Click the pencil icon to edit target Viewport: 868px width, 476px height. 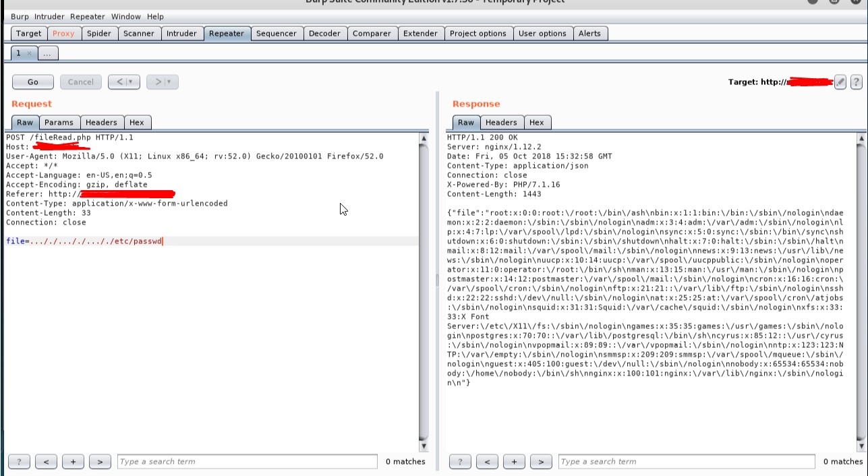840,82
